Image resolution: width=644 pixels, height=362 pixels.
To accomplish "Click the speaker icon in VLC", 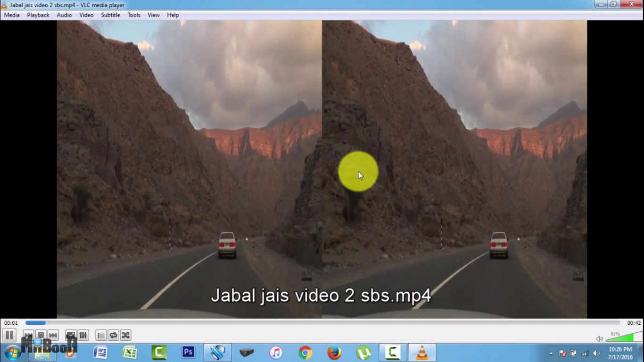I will (599, 338).
